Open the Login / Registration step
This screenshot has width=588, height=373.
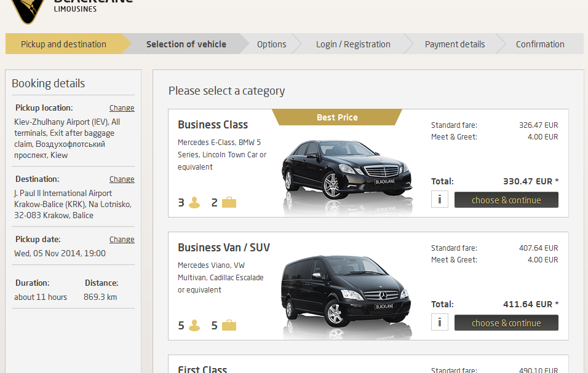[353, 44]
